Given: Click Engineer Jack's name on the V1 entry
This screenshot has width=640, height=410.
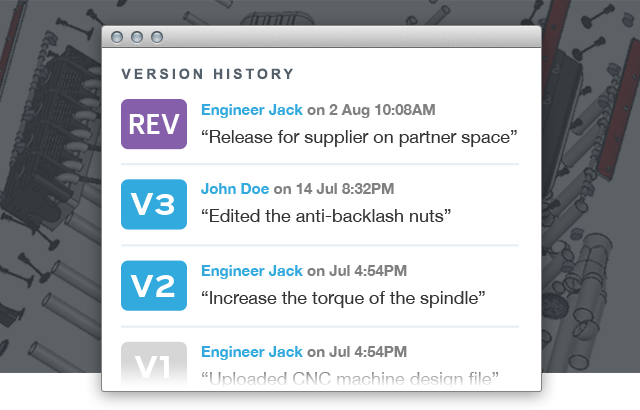Looking at the screenshot, I should coord(252,351).
